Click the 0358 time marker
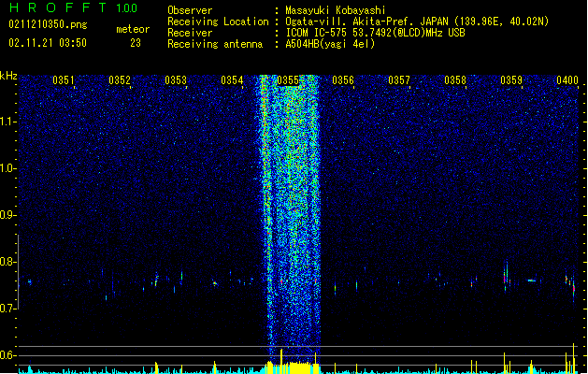Viewport: 588px width, 374px height. [455, 79]
